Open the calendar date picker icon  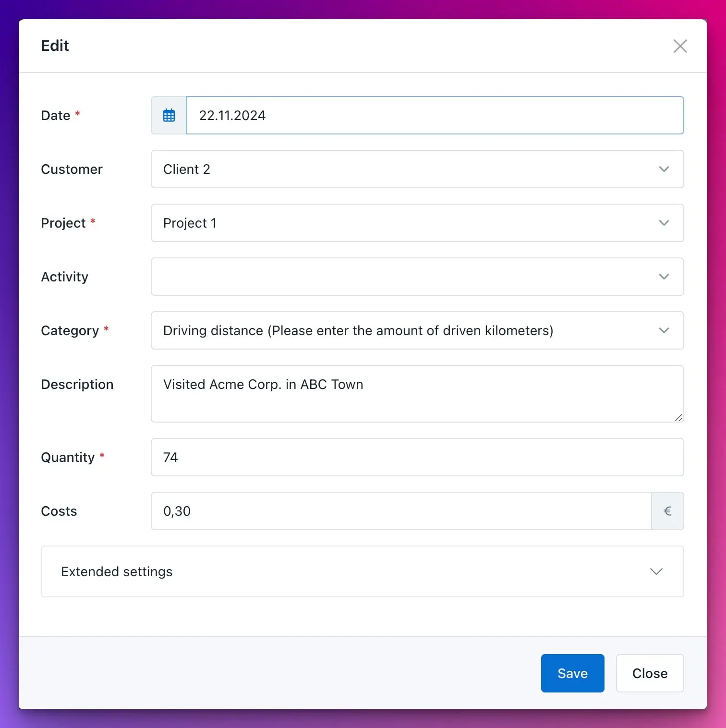(x=169, y=115)
